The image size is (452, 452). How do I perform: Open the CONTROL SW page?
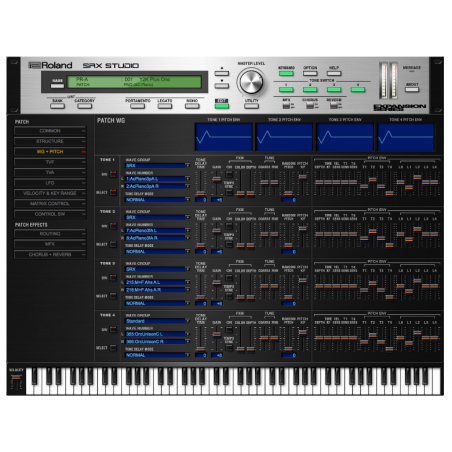[50, 214]
